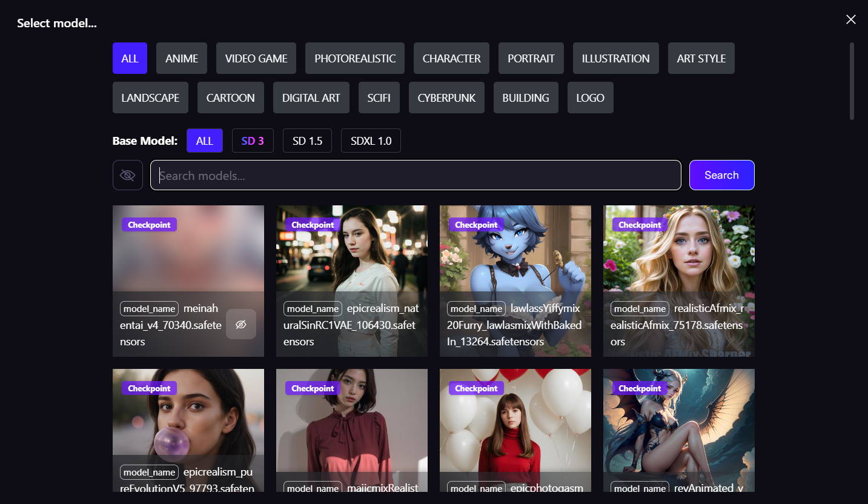868x504 pixels.
Task: Filter base model to SD 1.5
Action: pos(307,141)
